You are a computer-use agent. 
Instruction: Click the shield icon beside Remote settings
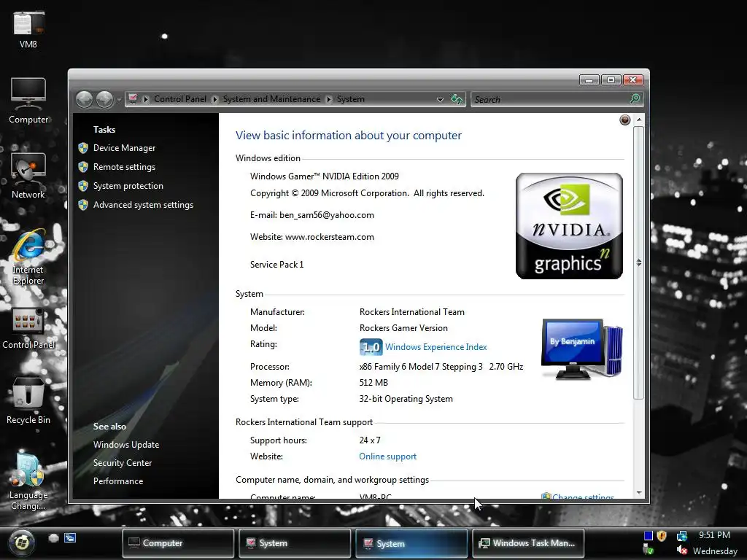click(x=83, y=167)
